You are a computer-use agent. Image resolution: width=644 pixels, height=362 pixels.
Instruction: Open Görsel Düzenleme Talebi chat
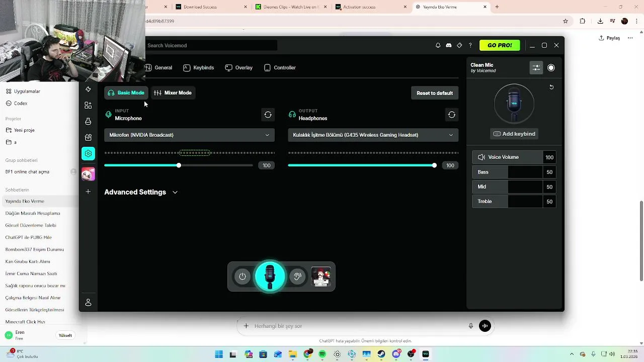click(31, 225)
